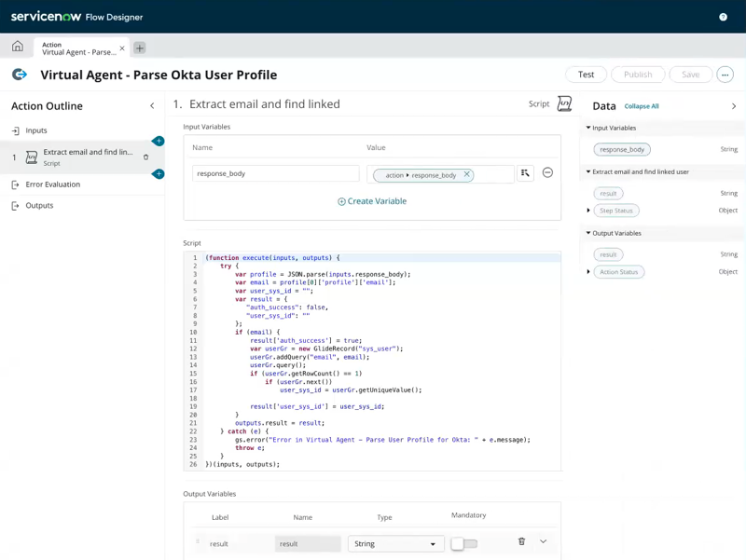Click the Outputs arrow icon in outline
Viewport: 746px width, 560px height.
click(15, 205)
